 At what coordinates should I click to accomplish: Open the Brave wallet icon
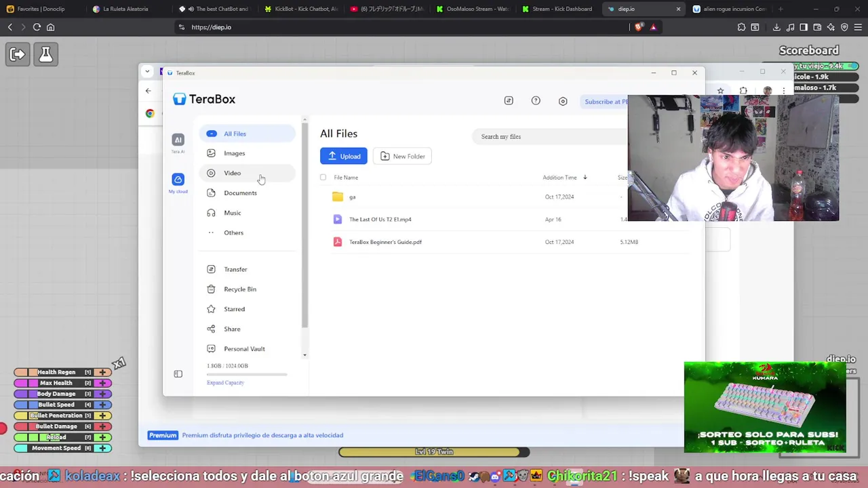click(817, 27)
